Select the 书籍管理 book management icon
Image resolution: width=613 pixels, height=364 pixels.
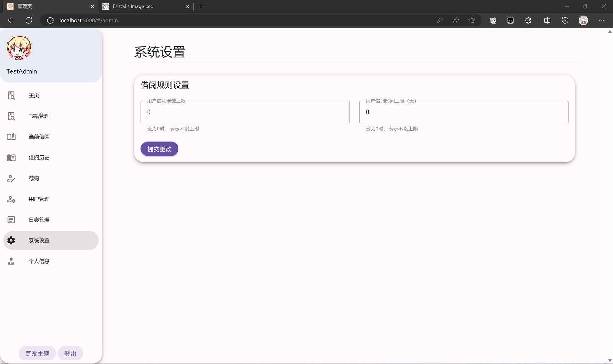pyautogui.click(x=11, y=116)
